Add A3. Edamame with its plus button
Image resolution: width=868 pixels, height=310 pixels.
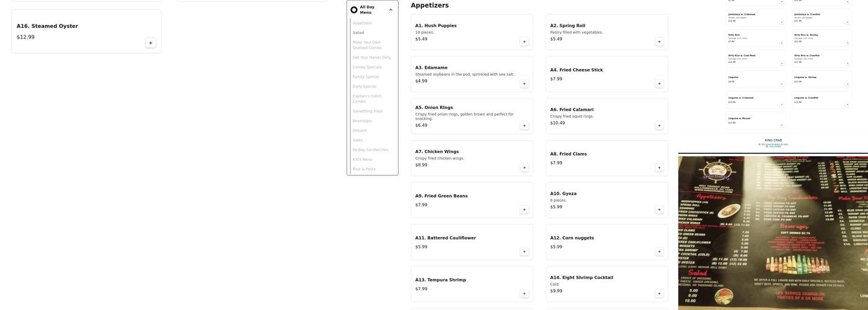click(x=524, y=84)
